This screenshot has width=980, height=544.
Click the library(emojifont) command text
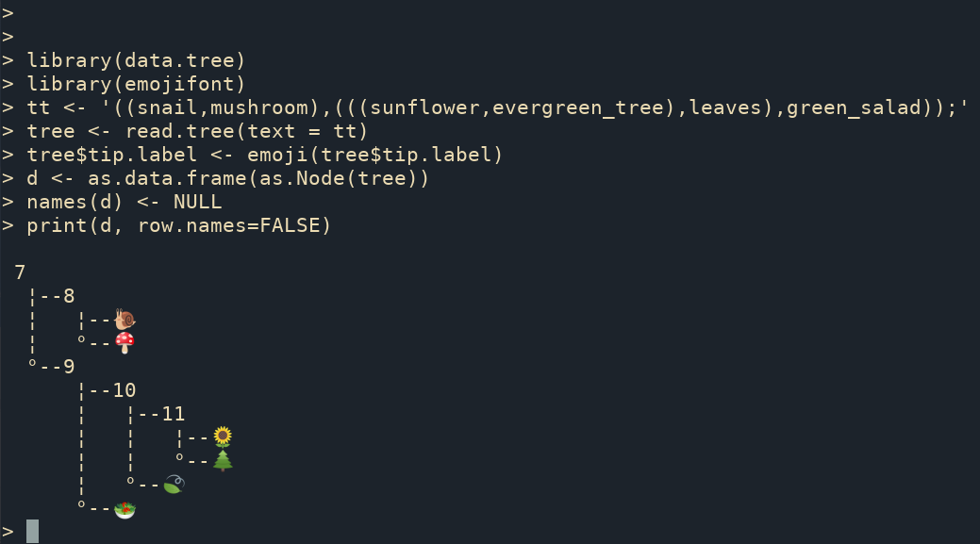(136, 84)
